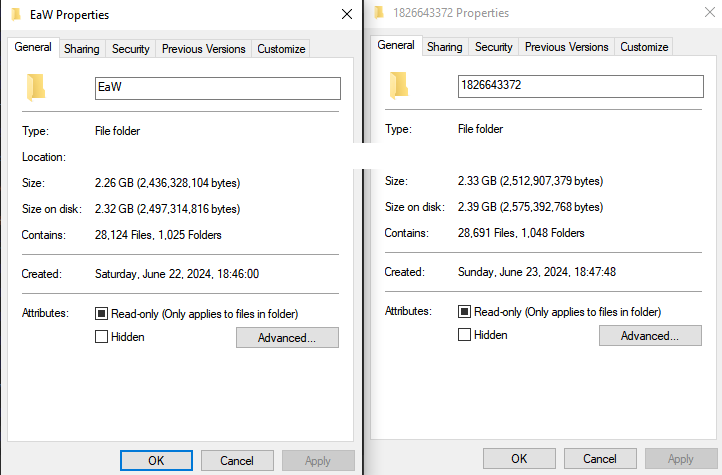The width and height of the screenshot is (722, 475).
Task: Enable Hidden checkbox in 1826643372 Properties
Action: [464, 335]
